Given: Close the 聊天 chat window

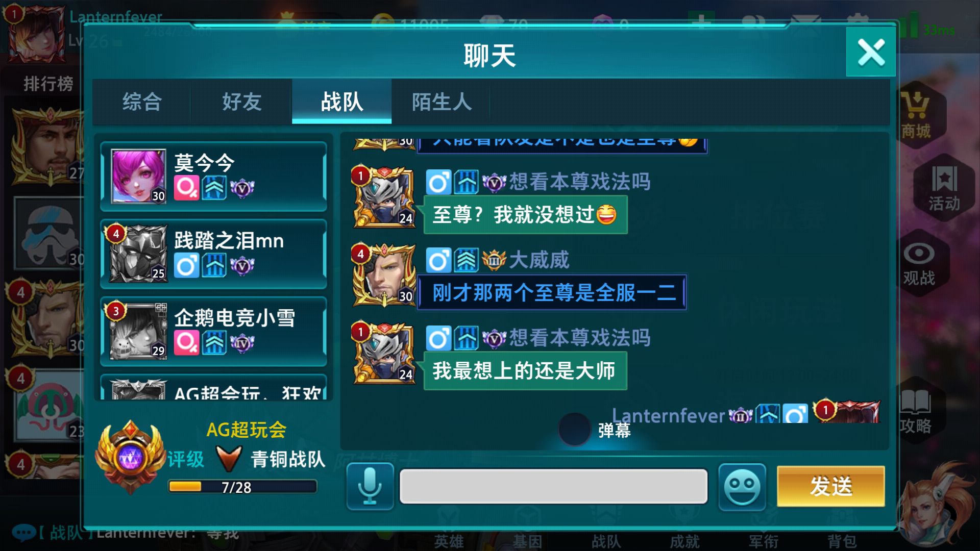Looking at the screenshot, I should 871,52.
